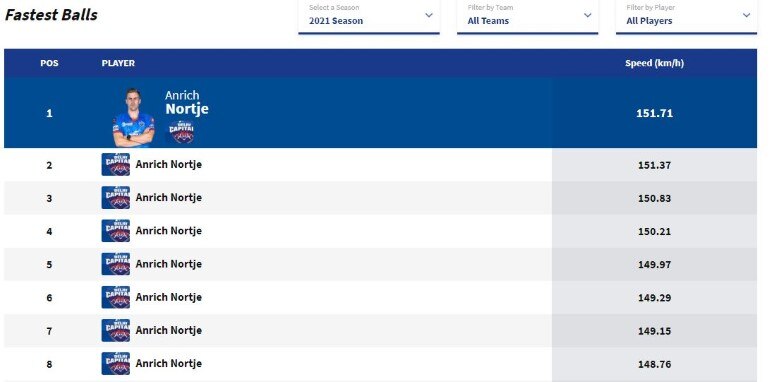Click the Speed (km/h) column header
This screenshot has height=382, width=770.
click(x=654, y=63)
